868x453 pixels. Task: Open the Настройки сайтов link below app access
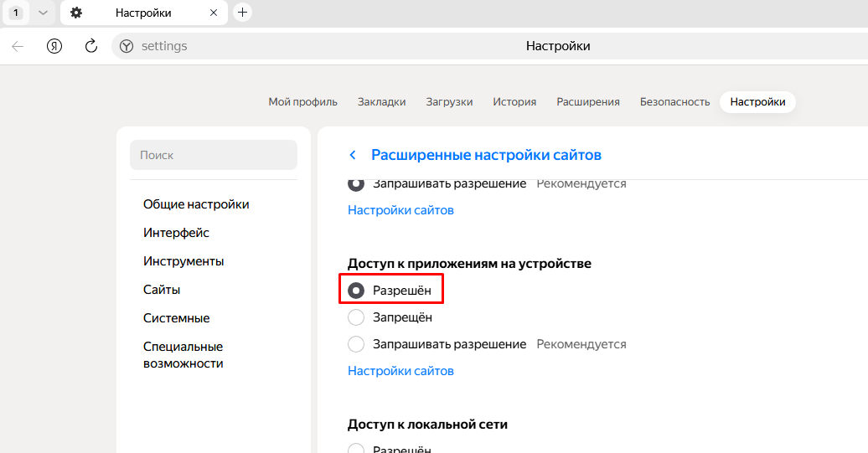(400, 371)
